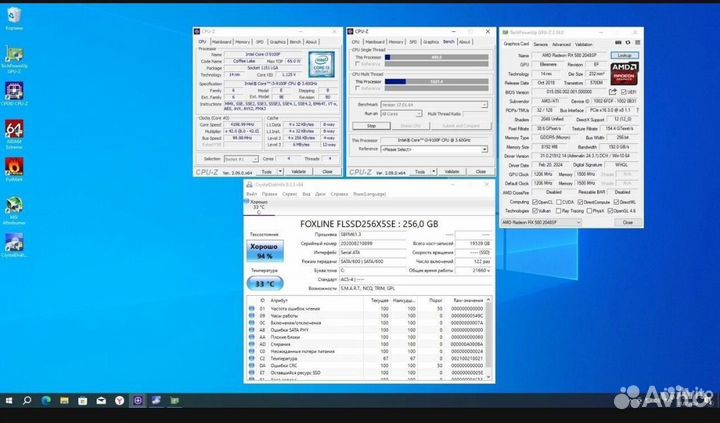Open the Mail app from the taskbar
The image size is (720, 423).
point(101,400)
